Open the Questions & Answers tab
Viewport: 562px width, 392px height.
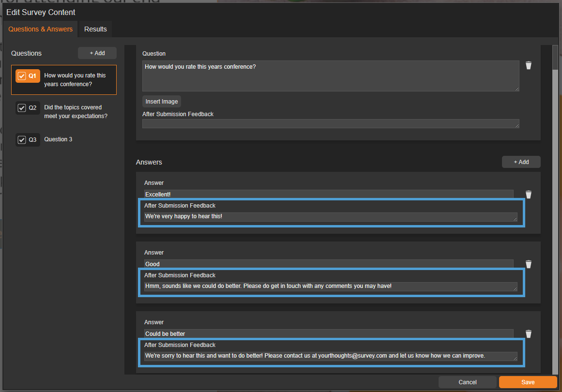(x=40, y=29)
